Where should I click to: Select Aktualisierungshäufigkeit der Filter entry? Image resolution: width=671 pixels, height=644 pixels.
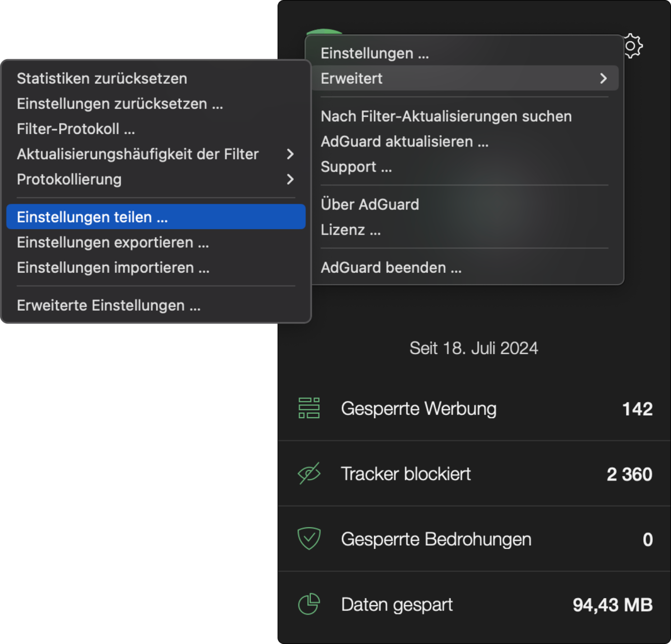(156, 154)
